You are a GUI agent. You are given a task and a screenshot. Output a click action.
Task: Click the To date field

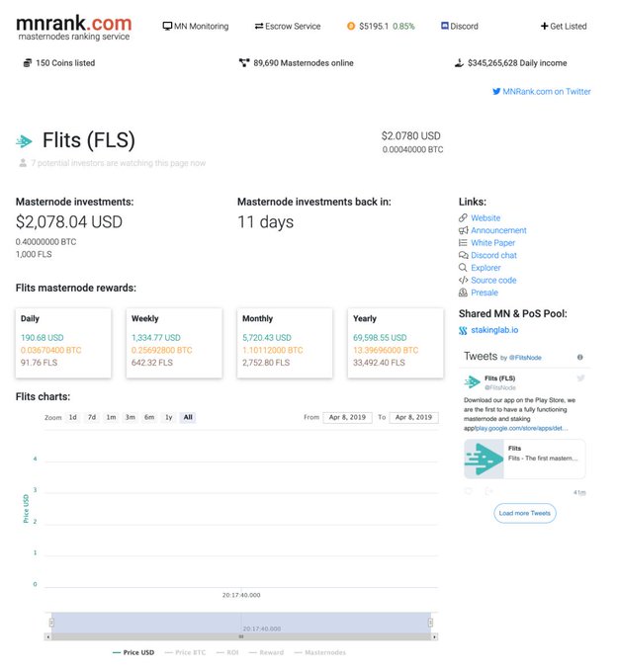pyautogui.click(x=413, y=417)
